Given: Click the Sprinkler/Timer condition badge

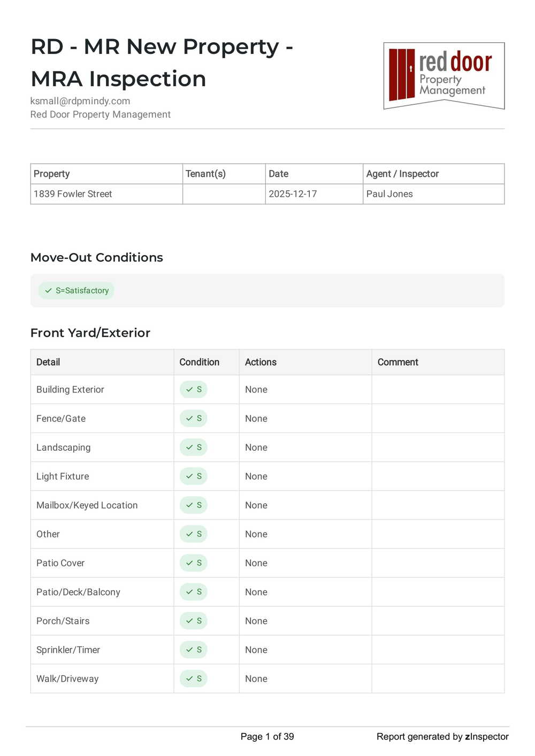Looking at the screenshot, I should click(x=193, y=650).
